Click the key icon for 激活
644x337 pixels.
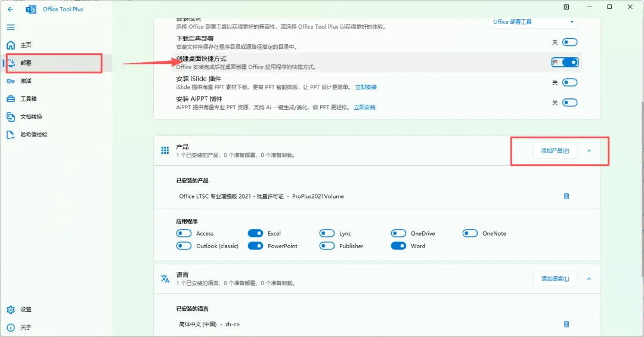11,81
